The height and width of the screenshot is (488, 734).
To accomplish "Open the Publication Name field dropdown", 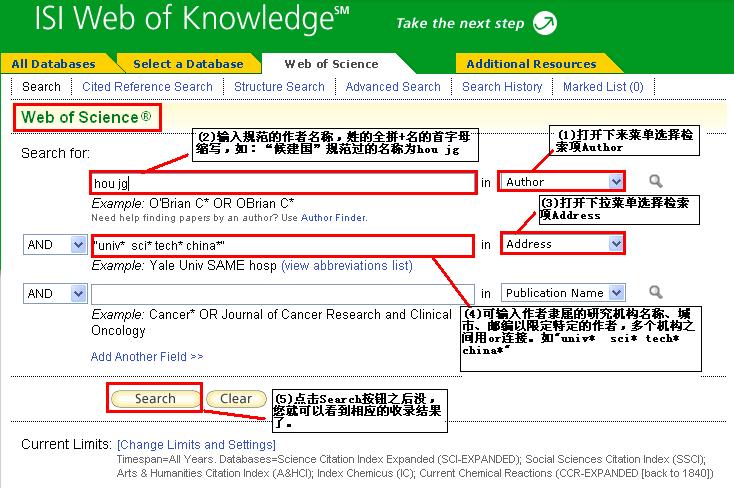I will coord(563,293).
